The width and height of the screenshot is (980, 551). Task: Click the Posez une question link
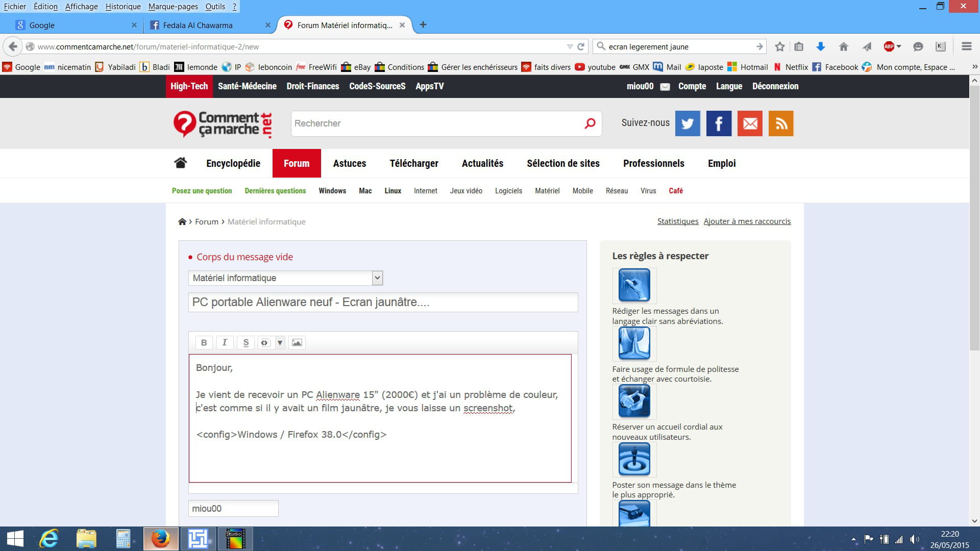(x=202, y=191)
